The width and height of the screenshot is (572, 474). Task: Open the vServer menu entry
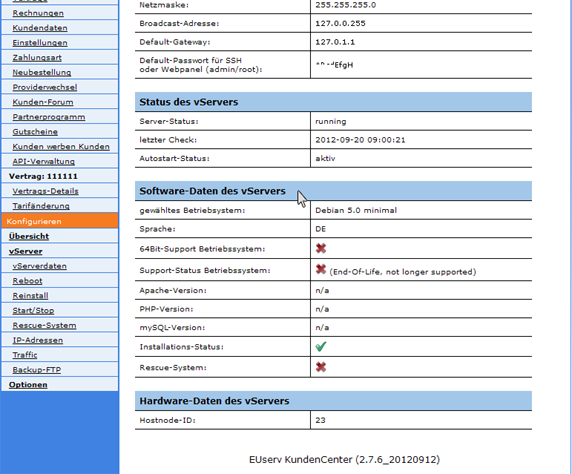click(x=26, y=251)
